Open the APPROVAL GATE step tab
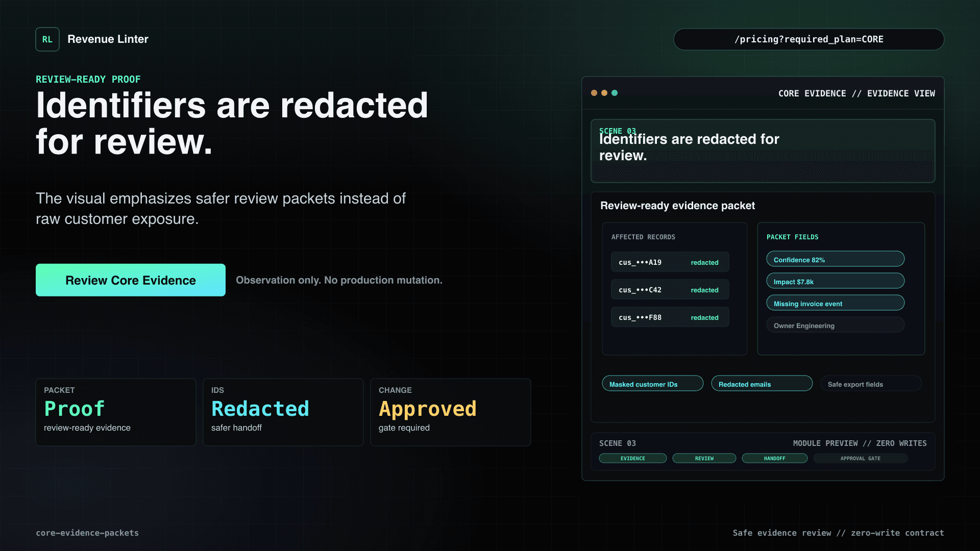Screen dimensions: 980x551 click(860, 458)
